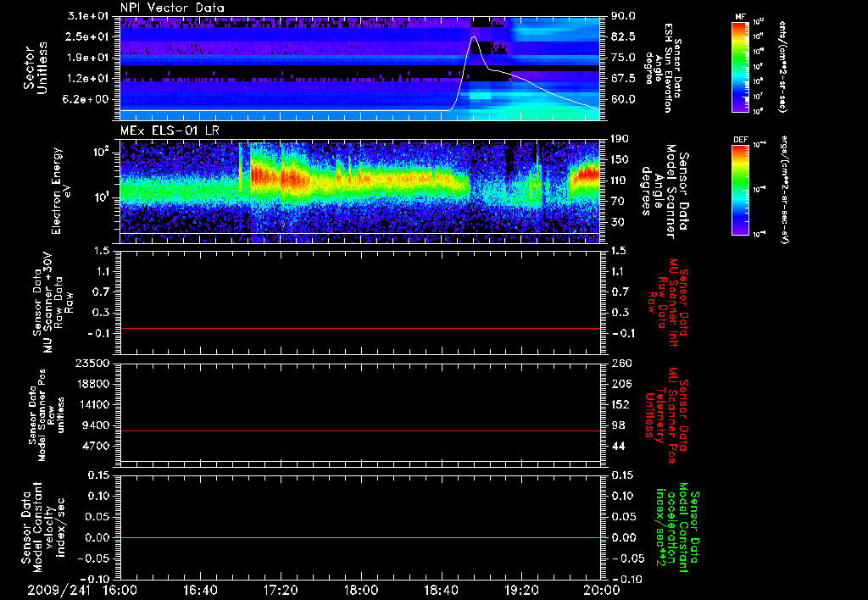The height and width of the screenshot is (600, 868).
Task: Click the 98 telemetry tick label
Action: (x=617, y=425)
